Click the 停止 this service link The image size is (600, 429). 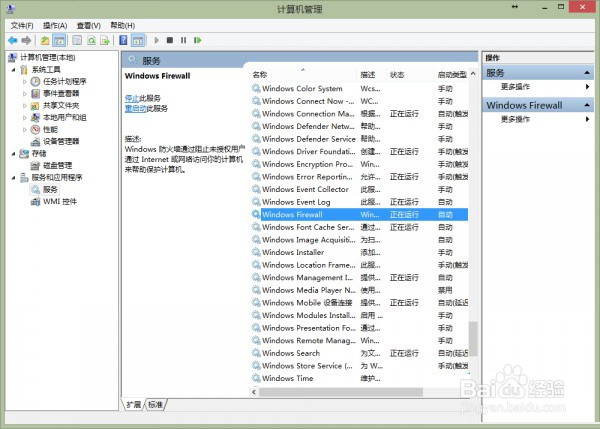tap(132, 98)
